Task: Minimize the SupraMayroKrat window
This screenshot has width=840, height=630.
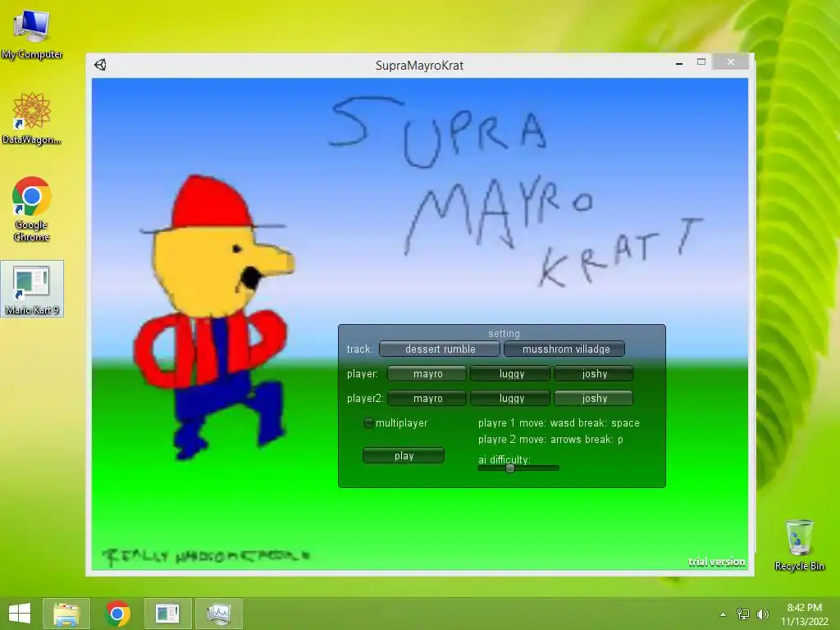Action: 679,63
